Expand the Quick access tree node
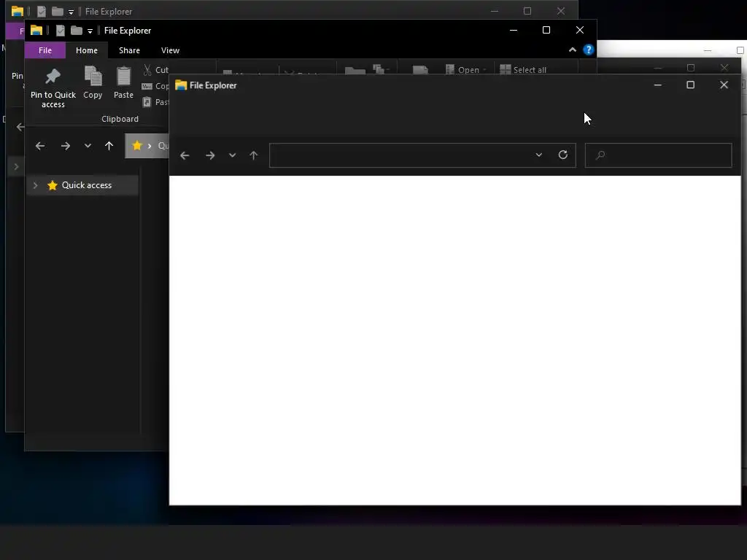747x560 pixels. tap(35, 185)
